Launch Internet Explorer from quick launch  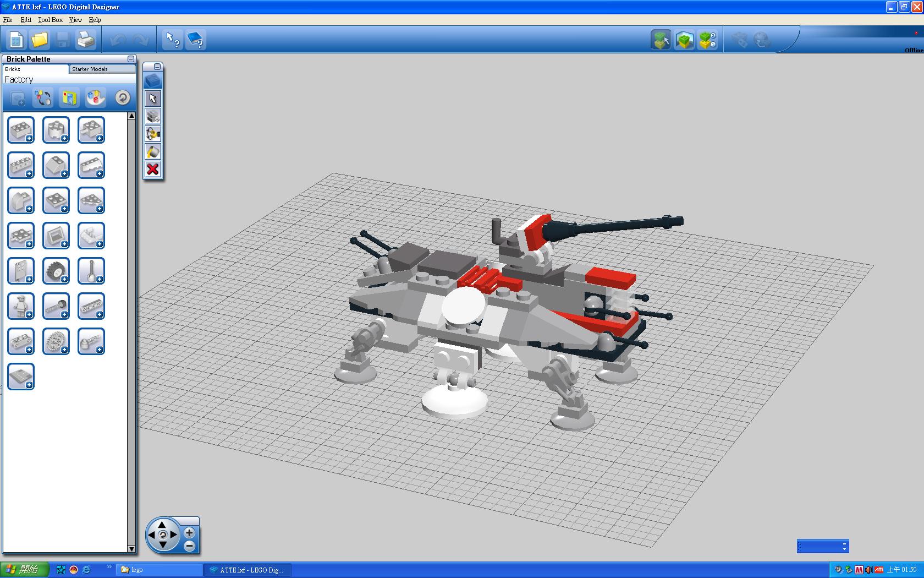point(86,570)
